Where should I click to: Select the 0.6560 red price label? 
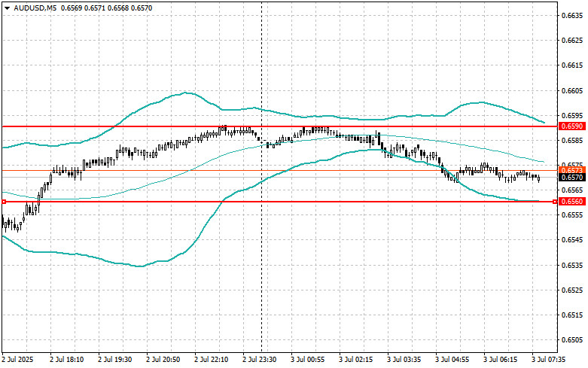click(571, 202)
